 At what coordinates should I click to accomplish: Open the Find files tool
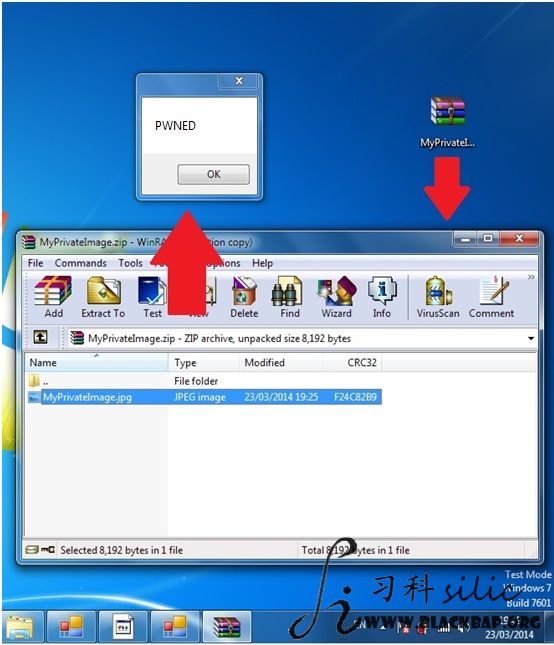pyautogui.click(x=290, y=297)
